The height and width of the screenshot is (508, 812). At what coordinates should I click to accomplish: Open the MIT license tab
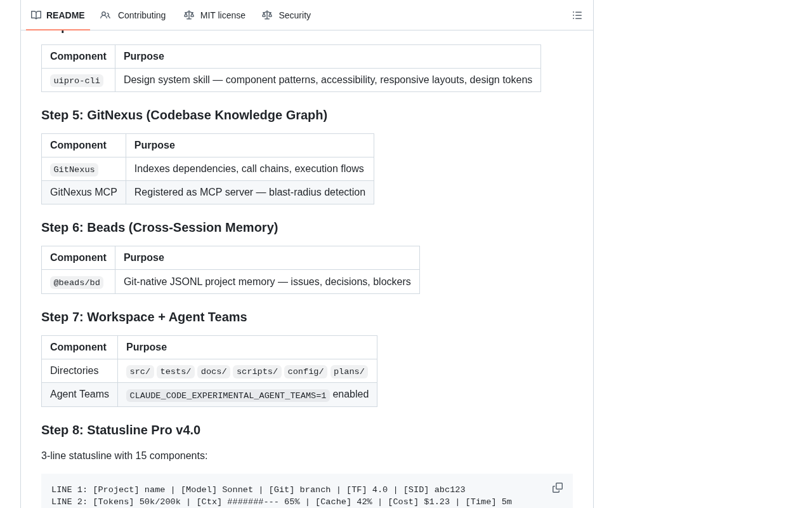[x=214, y=15]
